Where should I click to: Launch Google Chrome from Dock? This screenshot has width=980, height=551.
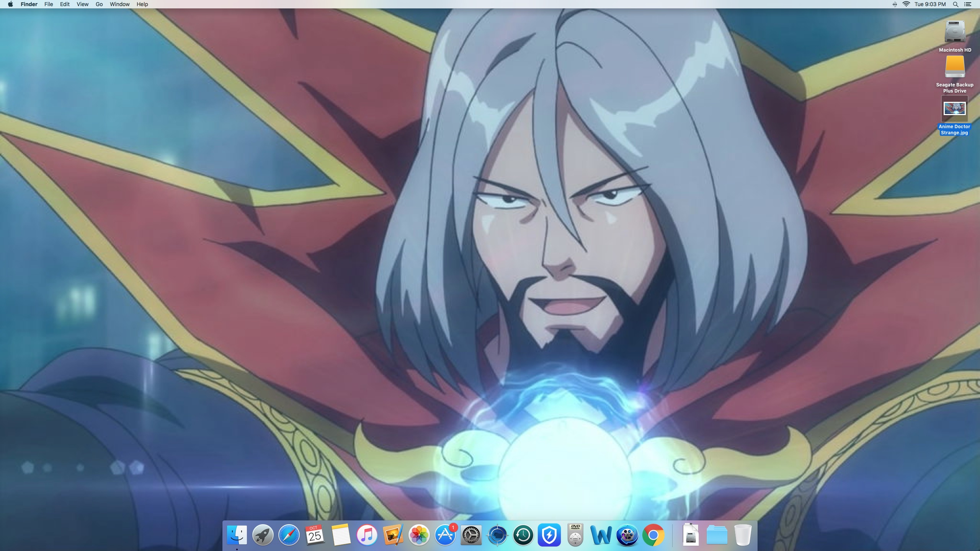pyautogui.click(x=653, y=535)
